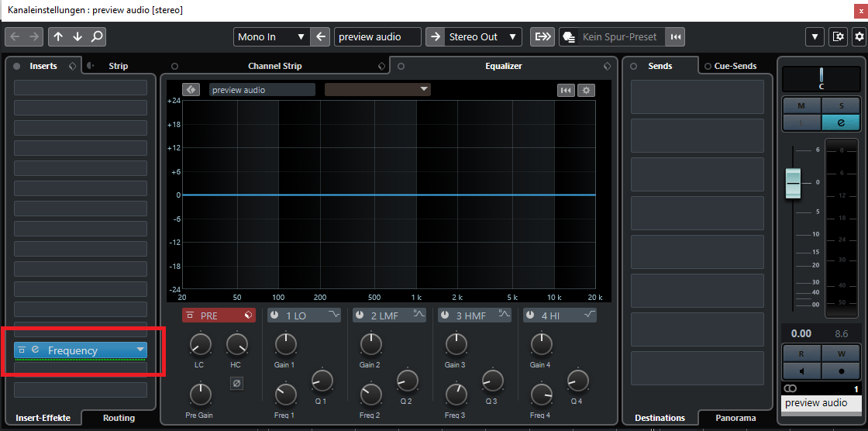Open the window setup gear icon
Image resolution: width=868 pixels, height=431 pixels.
coord(838,36)
